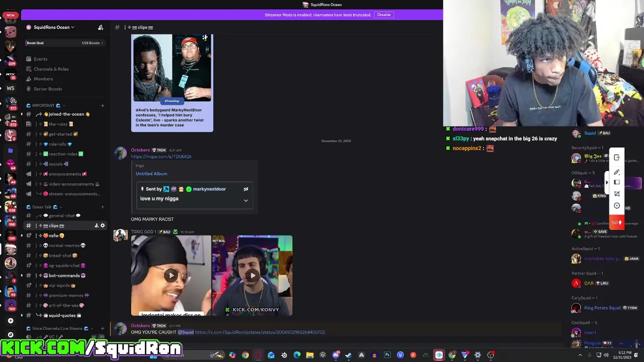Open the Boost Goal progress bar
This screenshot has width=644, height=362.
coord(64,43)
